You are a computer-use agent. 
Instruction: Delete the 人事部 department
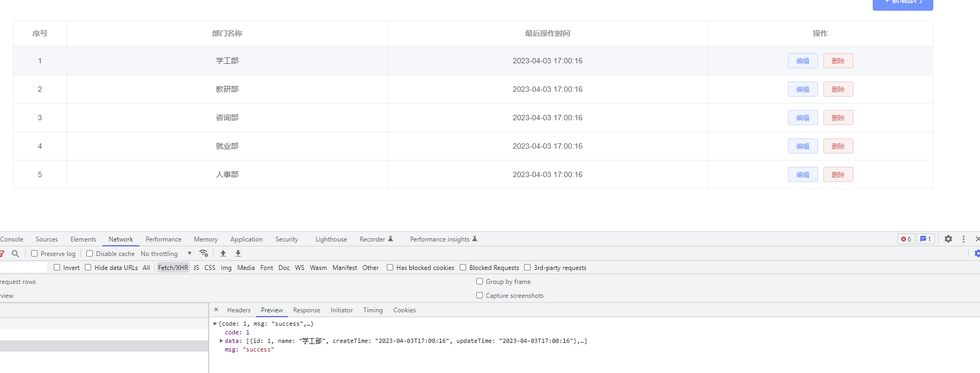pos(838,174)
